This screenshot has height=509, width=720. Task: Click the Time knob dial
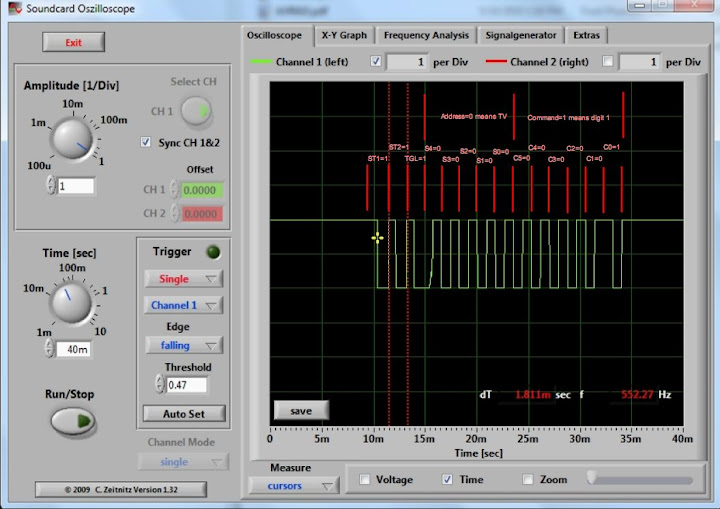[72, 302]
